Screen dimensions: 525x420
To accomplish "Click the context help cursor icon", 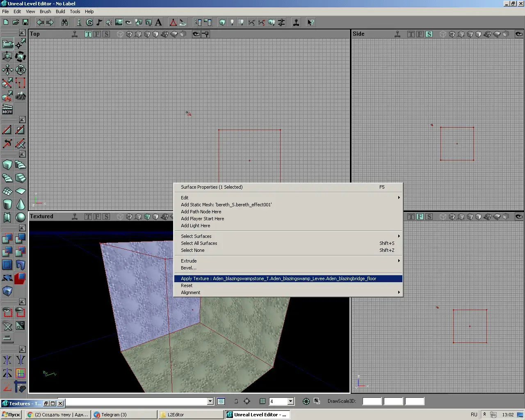I will pos(311,22).
